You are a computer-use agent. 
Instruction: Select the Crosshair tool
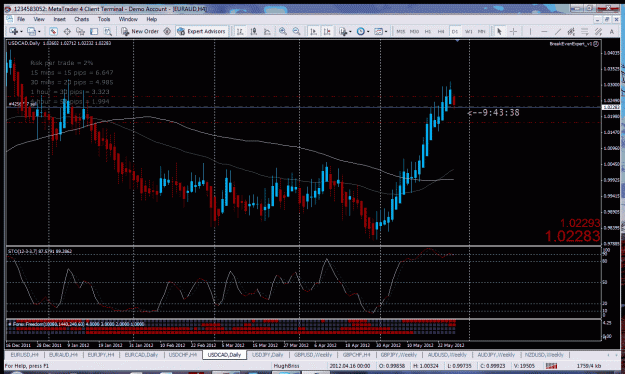point(513,31)
